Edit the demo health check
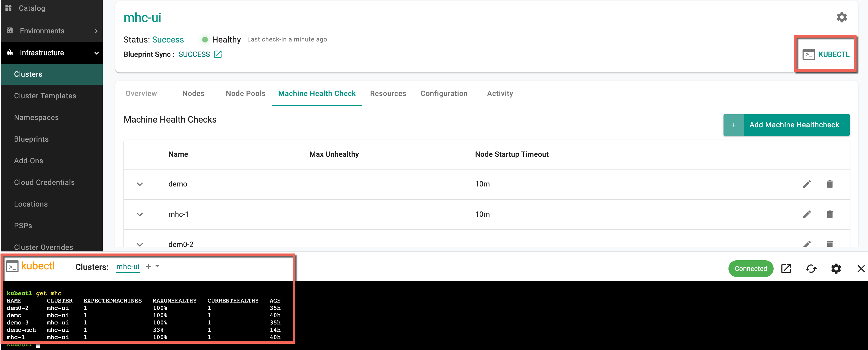This screenshot has height=350, width=868. click(x=807, y=184)
